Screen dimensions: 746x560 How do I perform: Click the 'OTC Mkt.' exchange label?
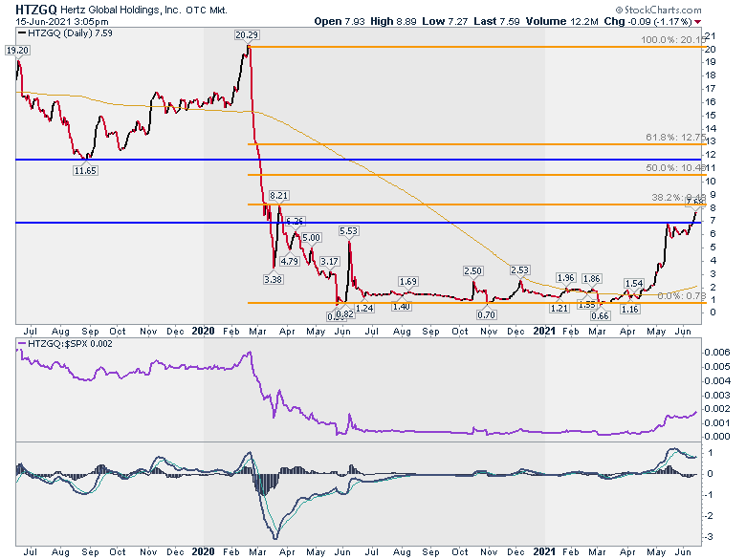point(207,10)
